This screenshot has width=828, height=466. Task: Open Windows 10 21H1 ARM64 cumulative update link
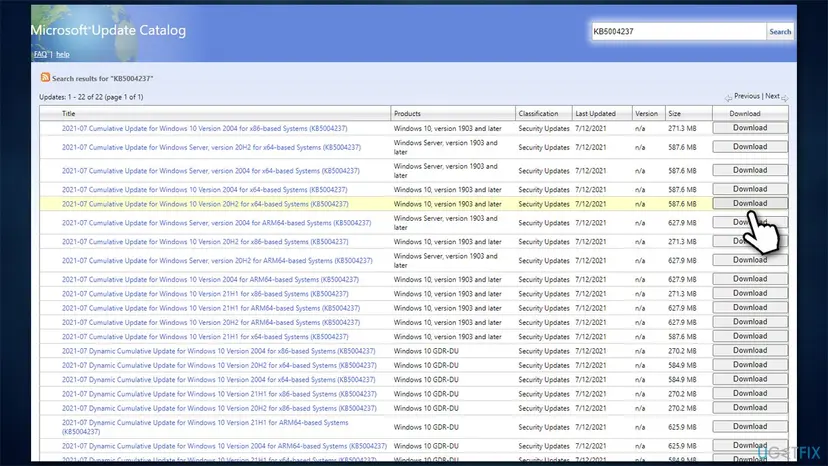[211, 308]
